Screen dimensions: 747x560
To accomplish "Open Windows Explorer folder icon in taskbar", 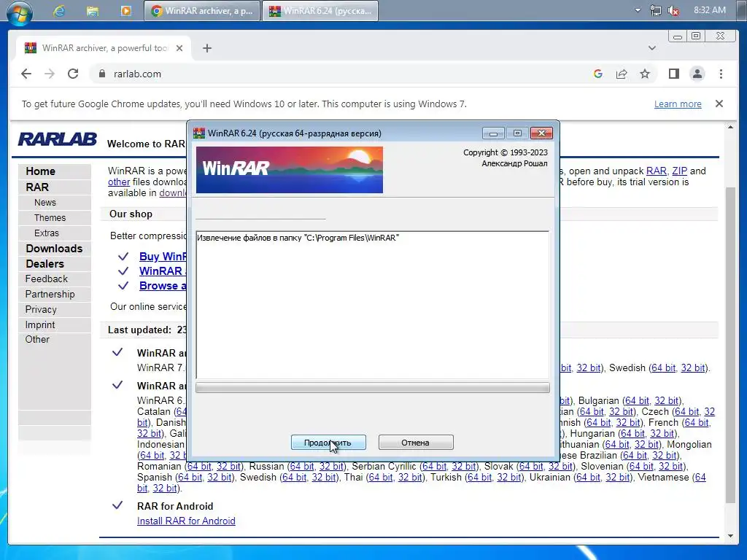I will point(93,11).
